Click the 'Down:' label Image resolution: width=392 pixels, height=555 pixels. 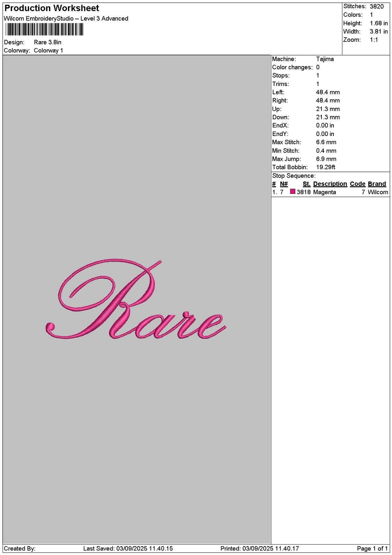tap(281, 117)
